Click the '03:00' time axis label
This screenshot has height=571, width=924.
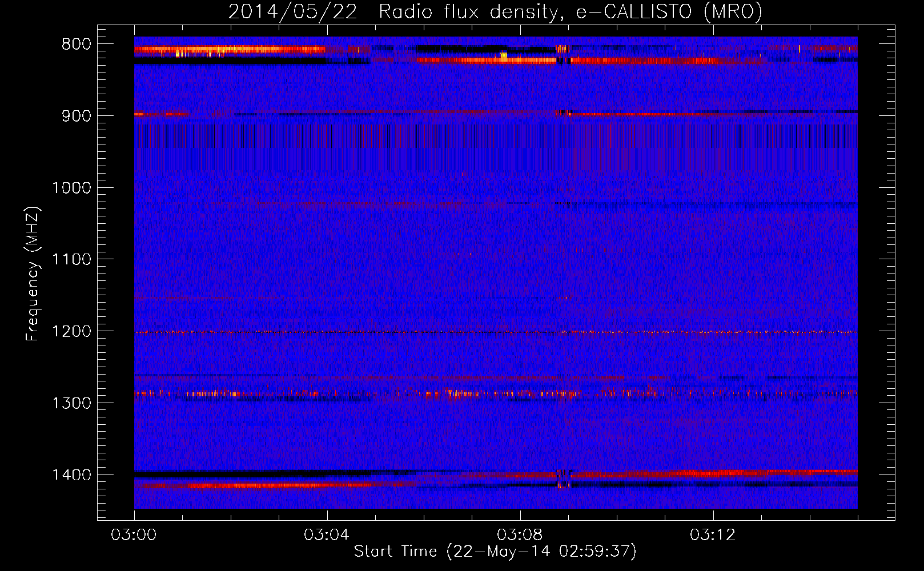pos(134,535)
